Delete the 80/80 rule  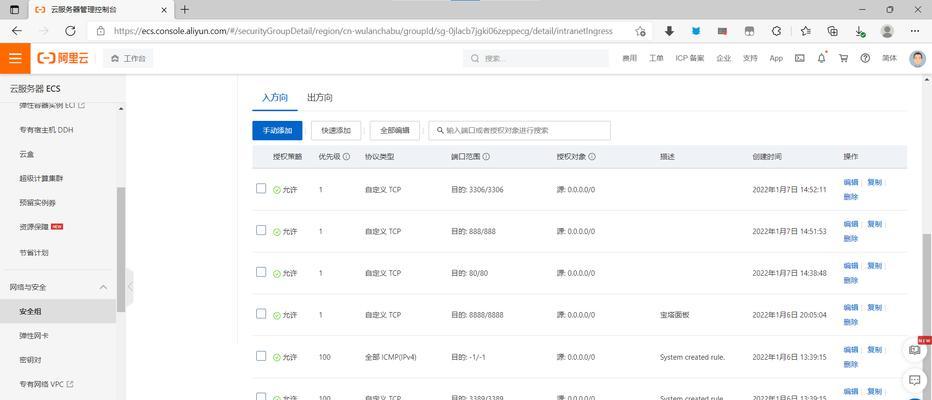click(x=851, y=281)
